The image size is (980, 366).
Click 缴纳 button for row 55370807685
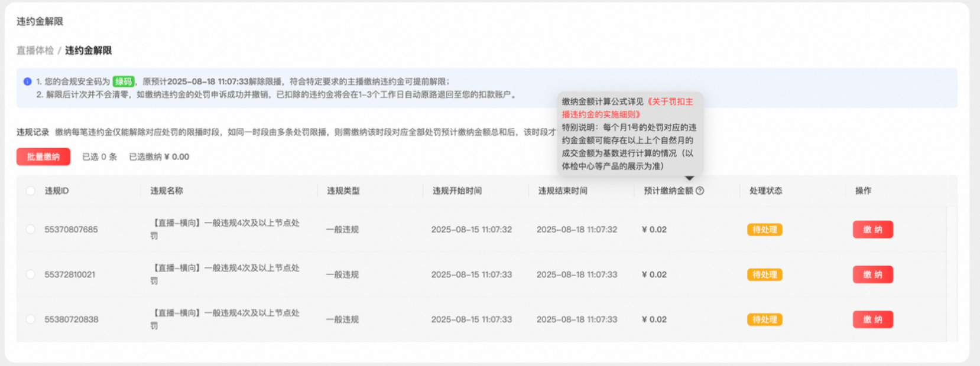click(x=872, y=230)
